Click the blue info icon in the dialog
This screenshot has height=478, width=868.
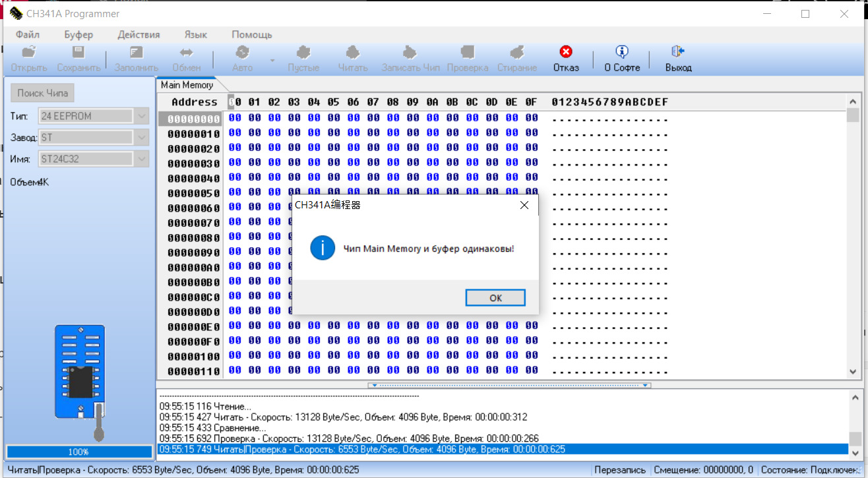(x=323, y=248)
